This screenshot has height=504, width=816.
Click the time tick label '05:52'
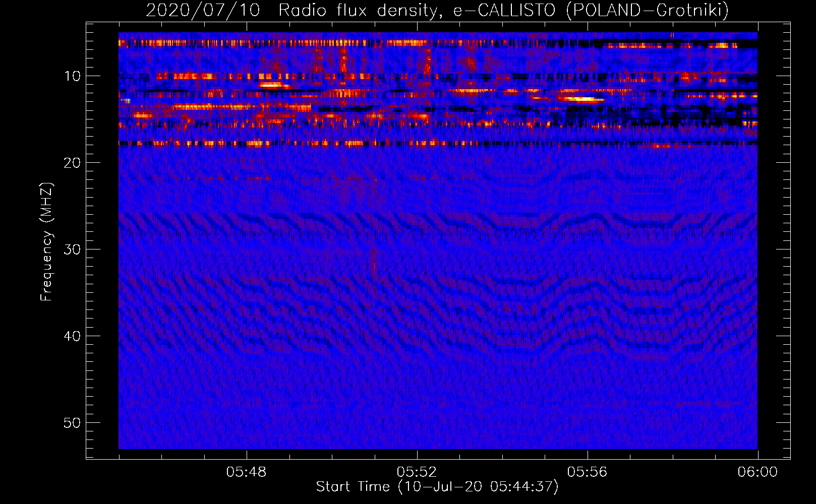pos(417,472)
